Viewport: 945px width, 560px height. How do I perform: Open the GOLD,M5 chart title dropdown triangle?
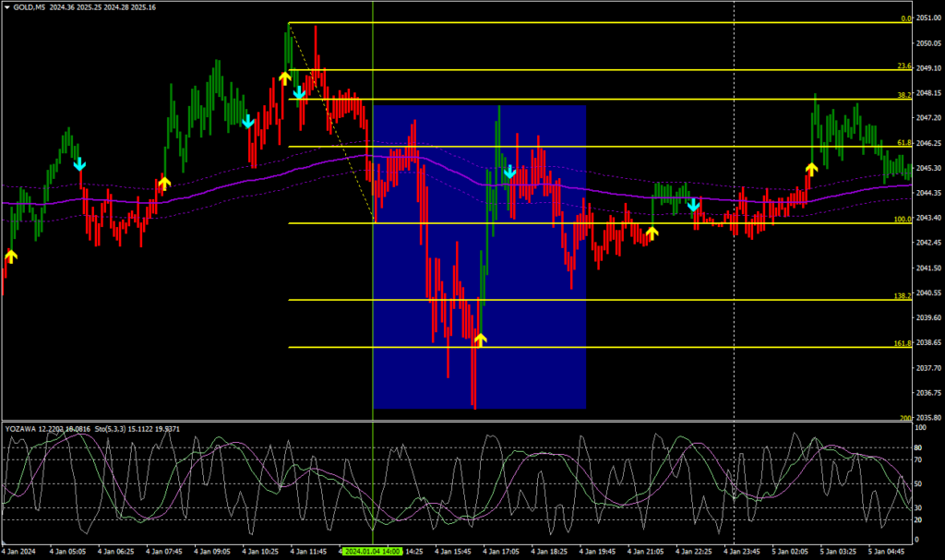6,7
